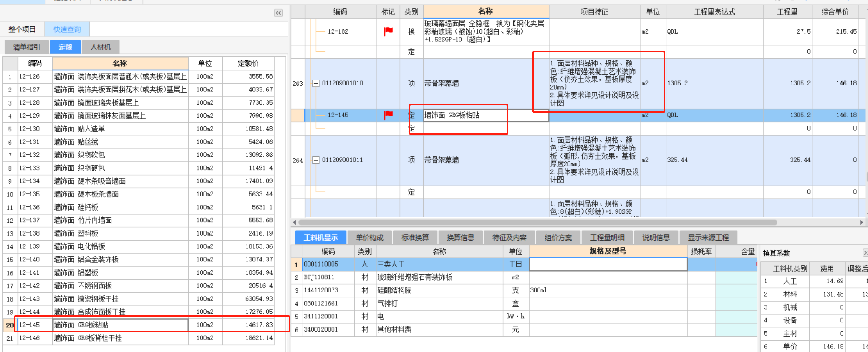Click the red flag on row 12-145
868x352 pixels.
click(388, 115)
